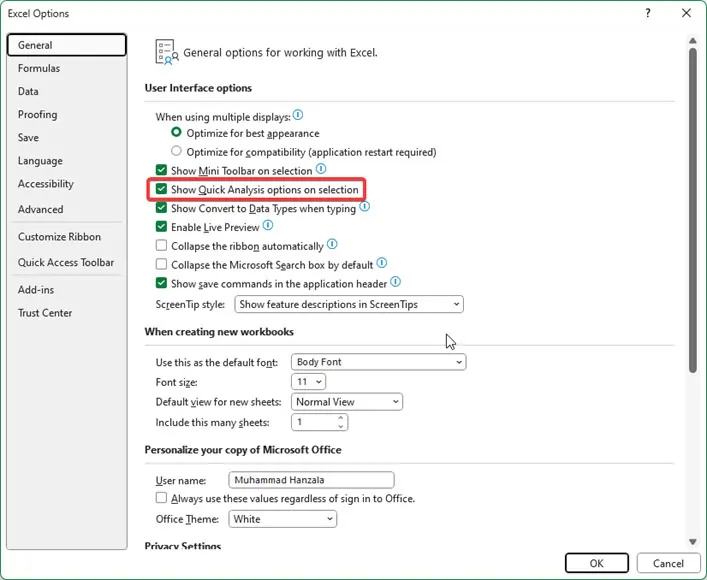Uncheck Show save commands in application header

161,283
